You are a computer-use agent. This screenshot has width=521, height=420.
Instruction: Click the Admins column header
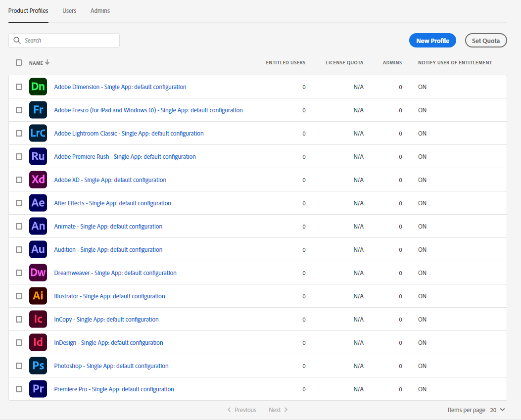coord(392,62)
